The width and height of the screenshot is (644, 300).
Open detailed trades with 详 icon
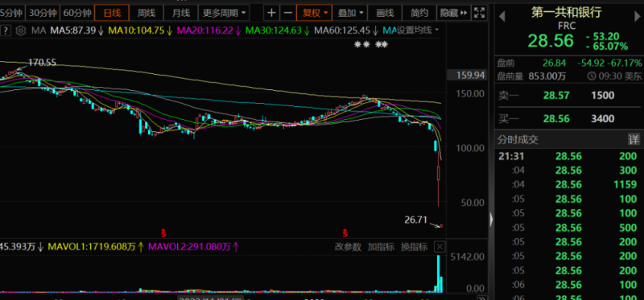[x=634, y=139]
